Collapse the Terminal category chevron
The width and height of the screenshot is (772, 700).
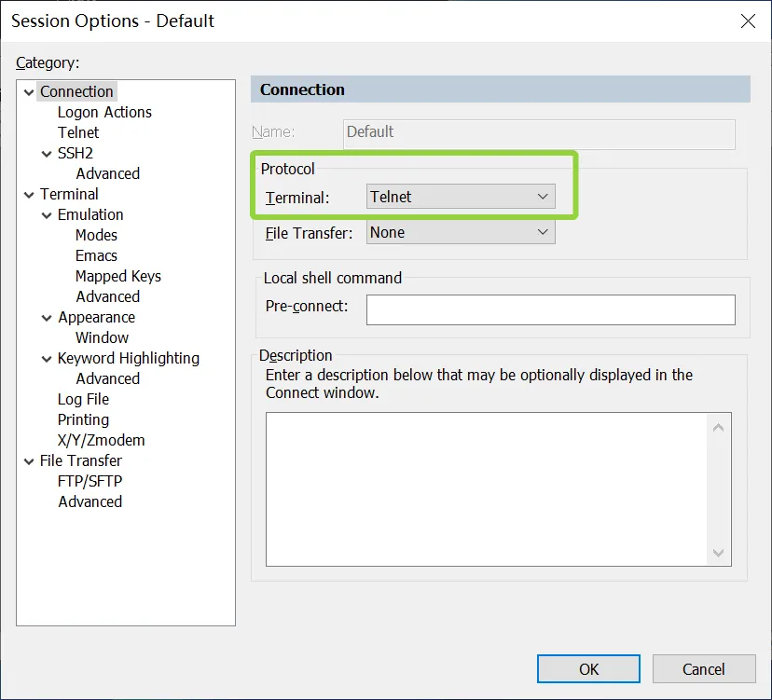[29, 194]
